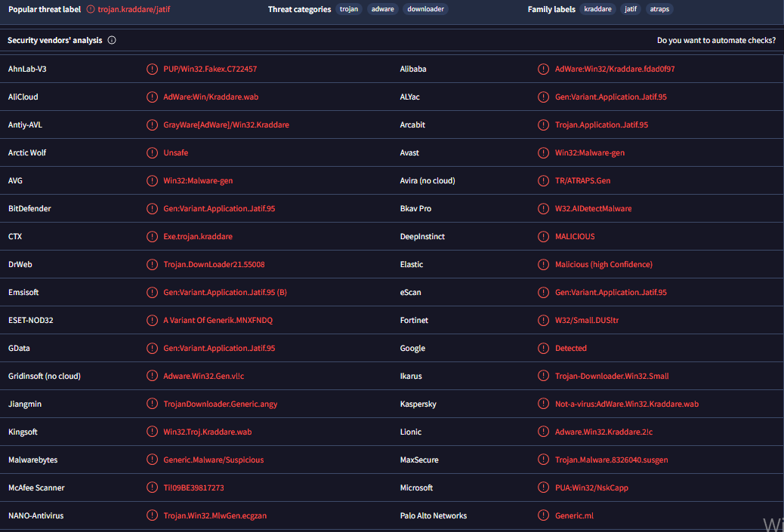784x532 pixels.
Task: Click Alibaba detection alert icon
Action: click(x=544, y=69)
